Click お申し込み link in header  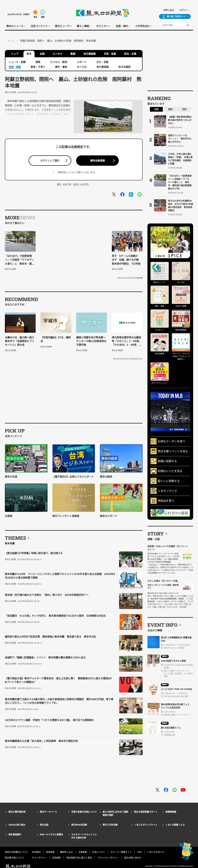169,10
